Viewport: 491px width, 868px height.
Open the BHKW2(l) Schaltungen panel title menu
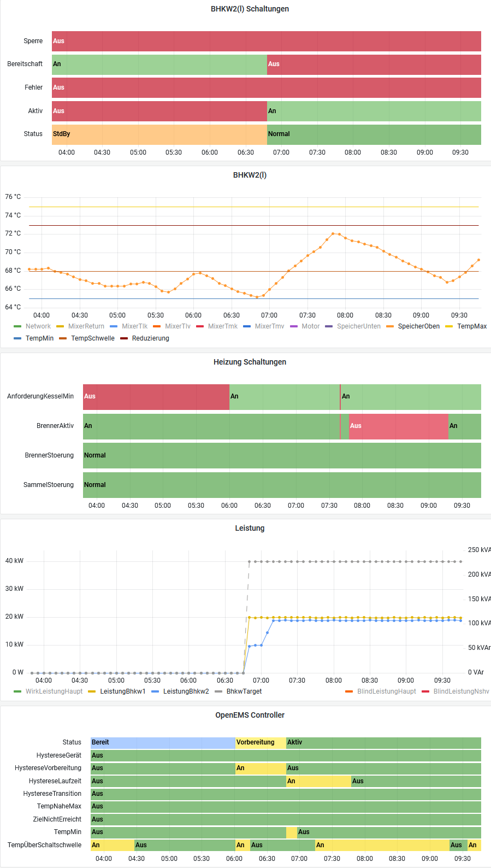coord(250,9)
